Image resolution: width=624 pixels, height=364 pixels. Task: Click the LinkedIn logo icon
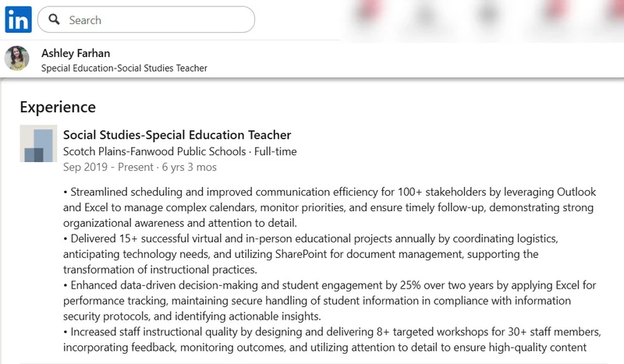(18, 19)
